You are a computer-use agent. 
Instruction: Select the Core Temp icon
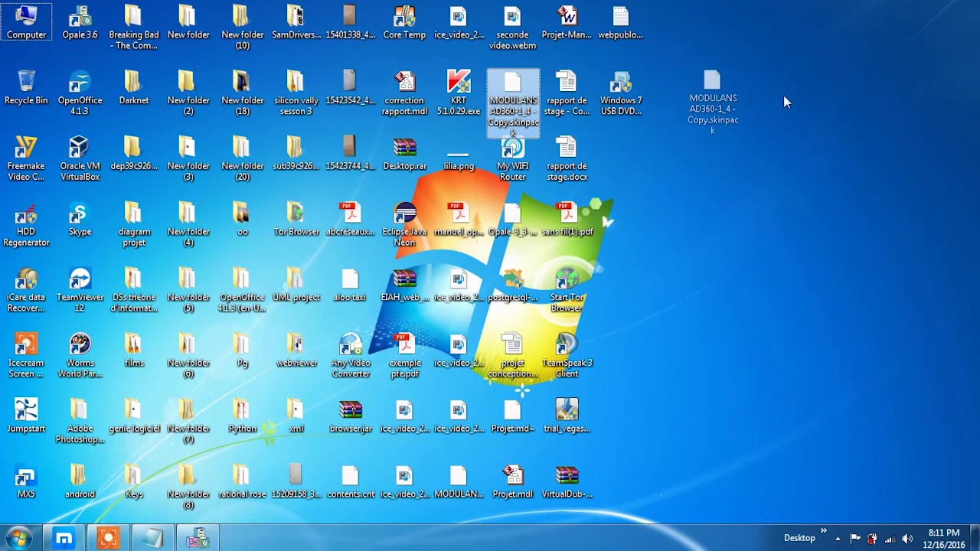404,22
